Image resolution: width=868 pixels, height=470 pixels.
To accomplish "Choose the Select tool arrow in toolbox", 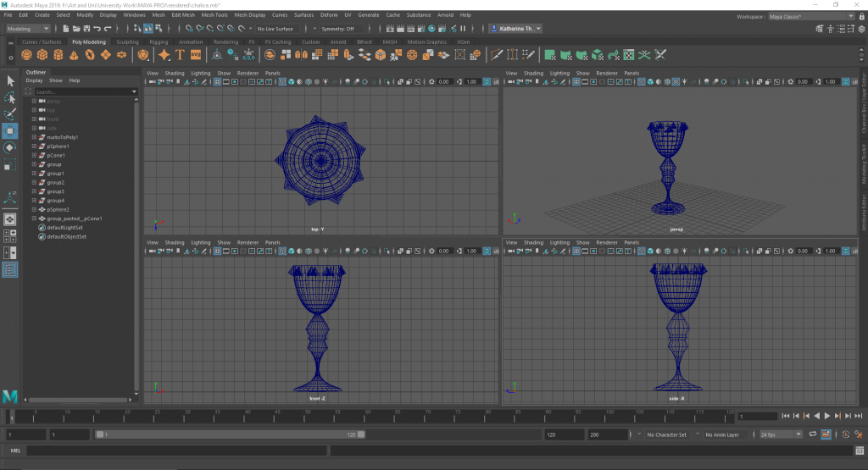I will (x=10, y=81).
